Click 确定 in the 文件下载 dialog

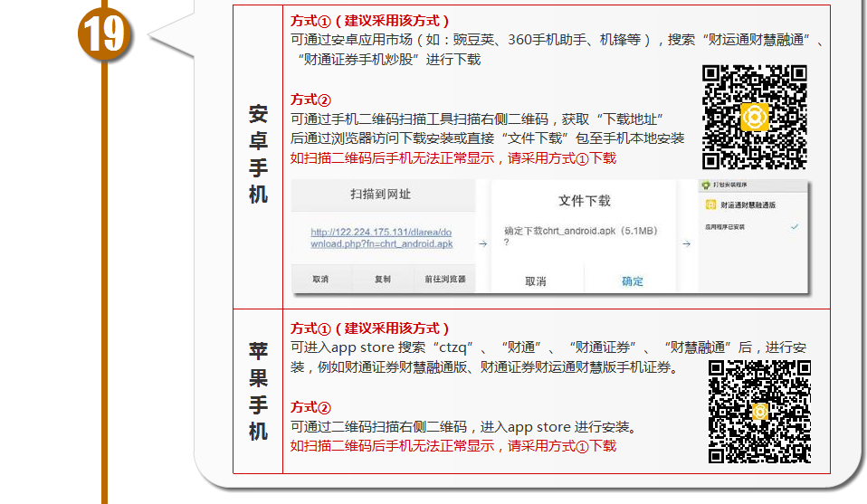(633, 281)
